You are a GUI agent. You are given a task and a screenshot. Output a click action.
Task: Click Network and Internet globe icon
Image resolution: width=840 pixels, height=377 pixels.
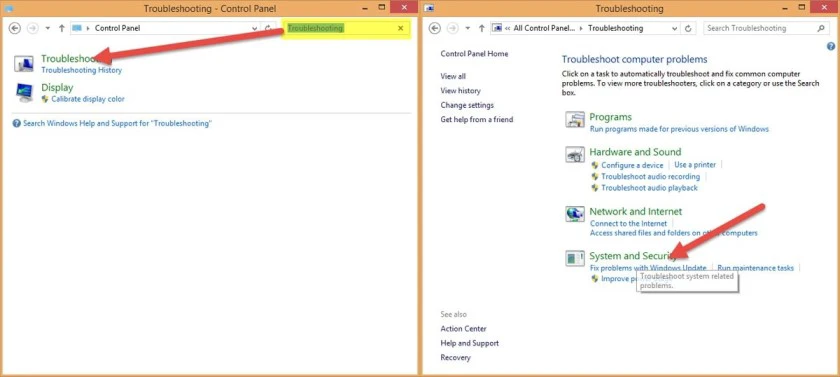click(575, 214)
